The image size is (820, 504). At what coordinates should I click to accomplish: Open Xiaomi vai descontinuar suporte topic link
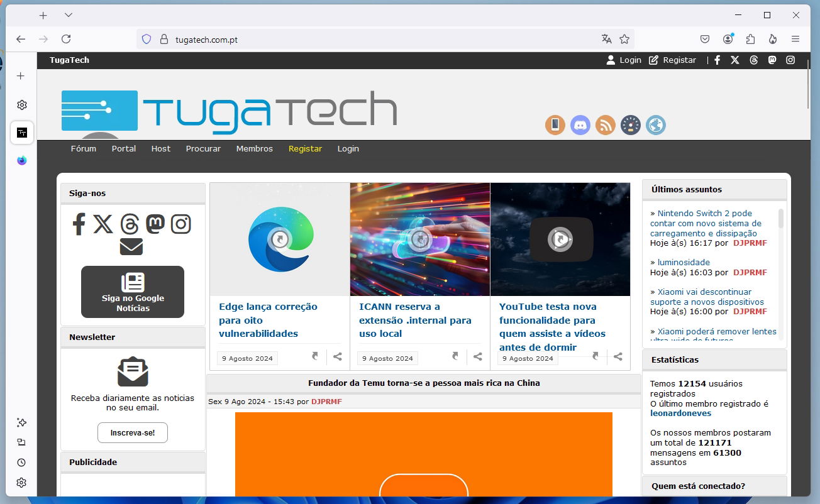[x=707, y=297]
